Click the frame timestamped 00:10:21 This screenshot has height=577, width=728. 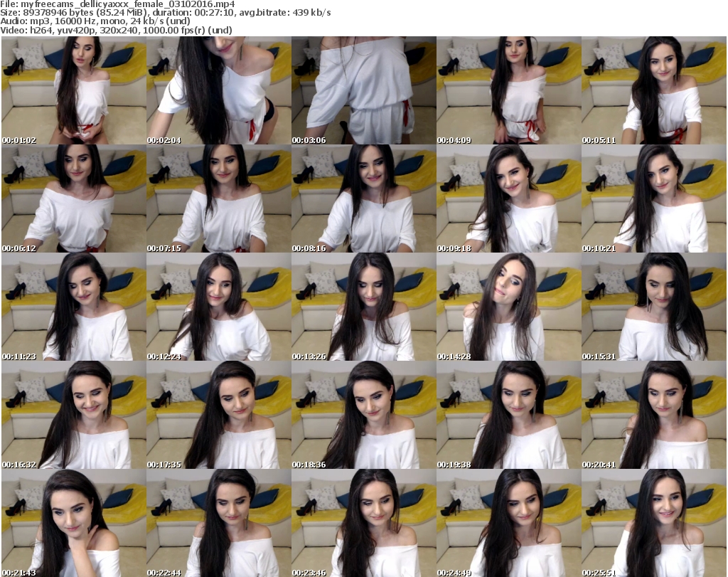click(654, 198)
